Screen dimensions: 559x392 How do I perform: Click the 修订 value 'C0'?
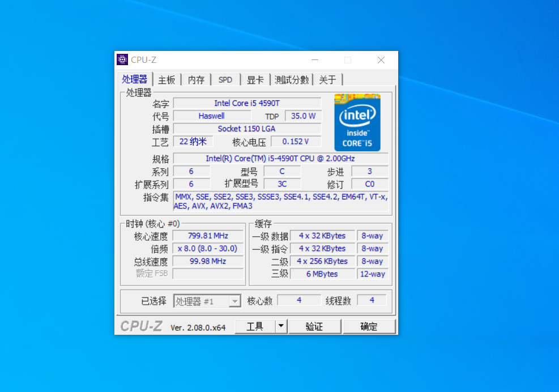coord(370,184)
